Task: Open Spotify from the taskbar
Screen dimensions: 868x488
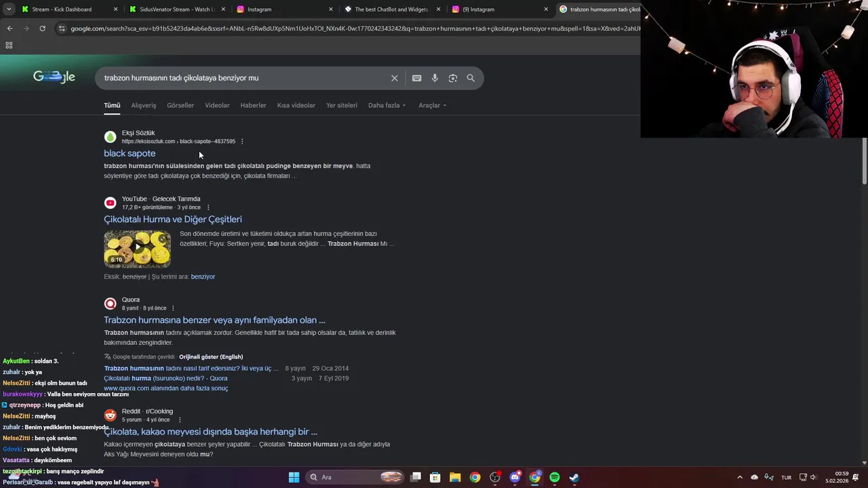Action: coord(554,477)
